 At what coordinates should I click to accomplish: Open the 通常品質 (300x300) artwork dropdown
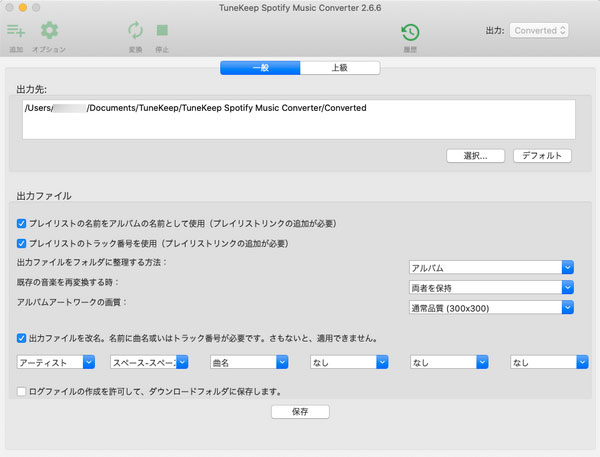491,308
